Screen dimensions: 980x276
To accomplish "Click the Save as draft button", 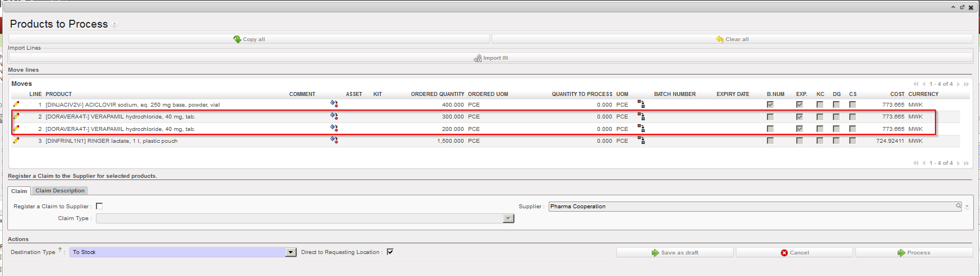I will point(675,252).
